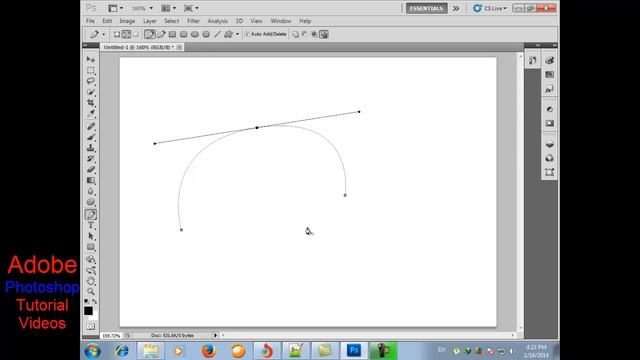Select the 3D Camera Rotate tool
The image size is (640, 360).
coord(91,270)
